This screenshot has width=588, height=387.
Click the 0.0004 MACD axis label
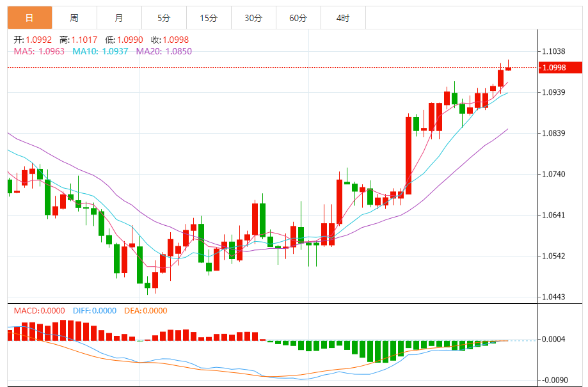pyautogui.click(x=553, y=339)
